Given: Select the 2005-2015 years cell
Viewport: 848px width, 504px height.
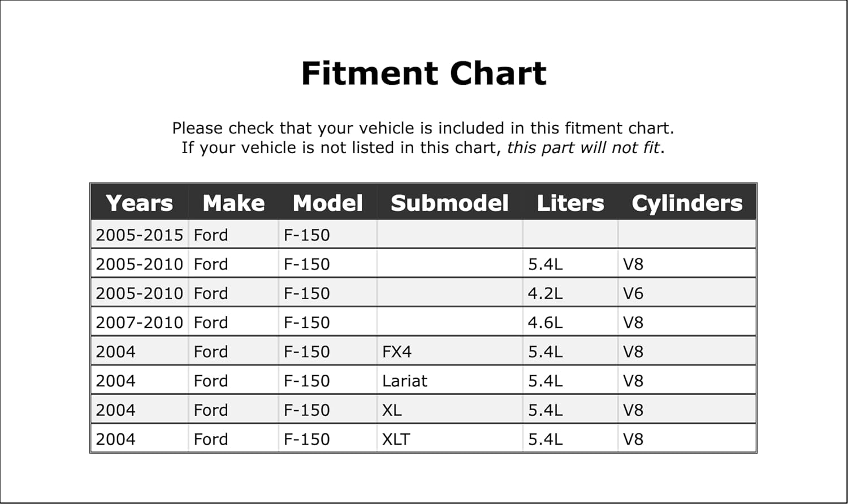Looking at the screenshot, I should click(139, 234).
